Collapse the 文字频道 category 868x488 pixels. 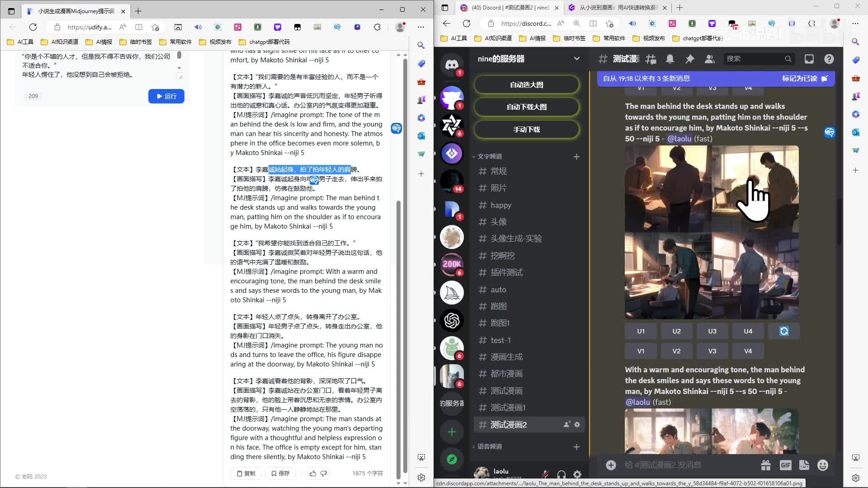click(x=490, y=156)
